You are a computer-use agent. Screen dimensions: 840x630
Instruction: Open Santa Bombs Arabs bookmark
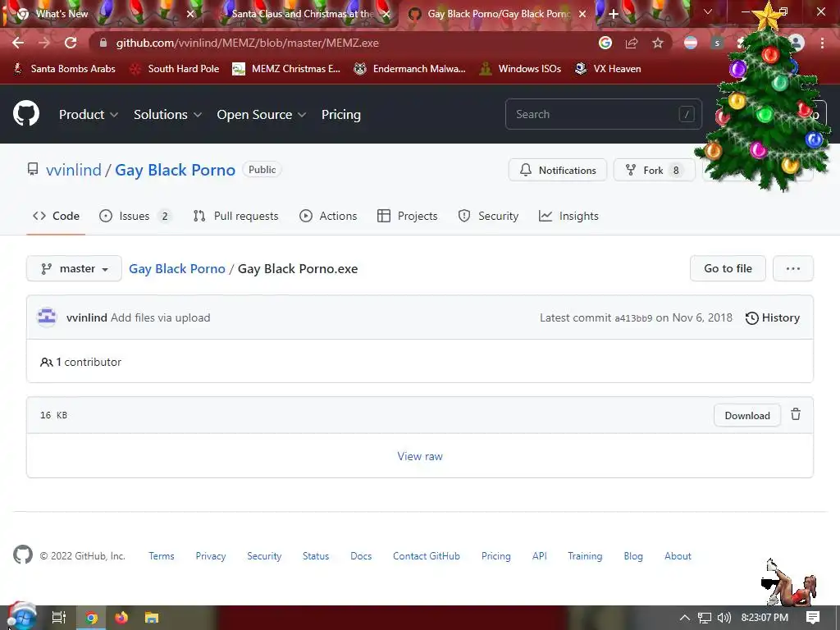64,69
